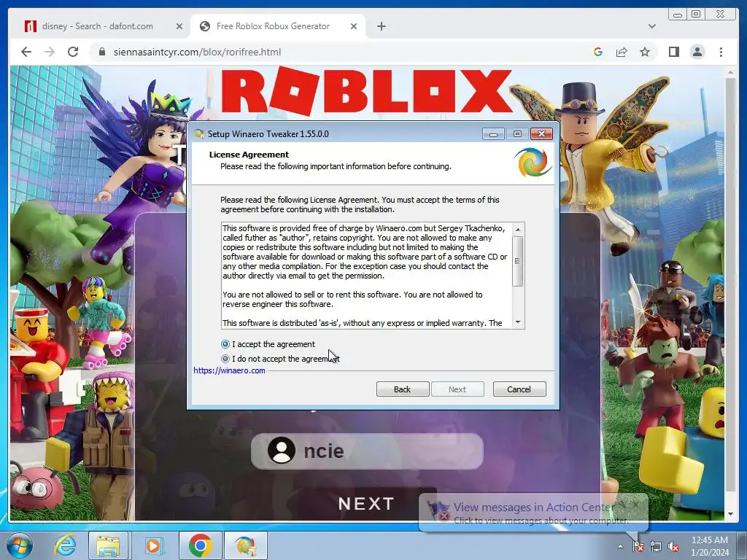
Task: Click page scrollbar down arrow
Action: [x=731, y=514]
